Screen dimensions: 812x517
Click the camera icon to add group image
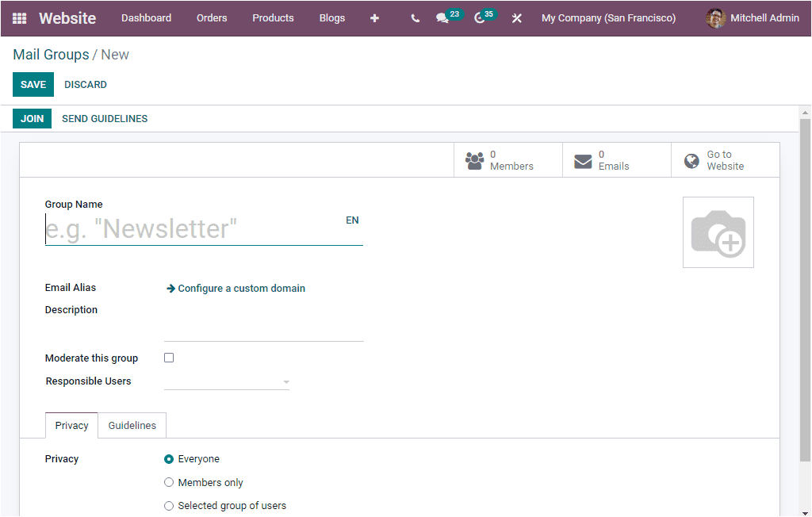(718, 232)
